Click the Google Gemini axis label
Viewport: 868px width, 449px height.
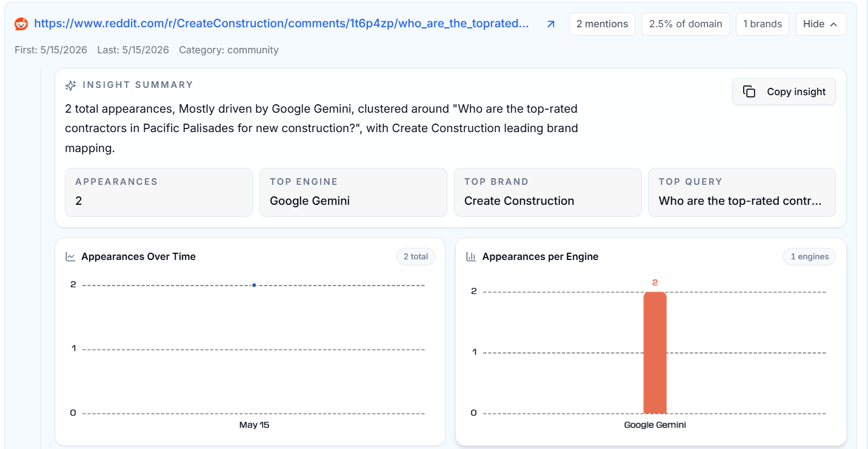pyautogui.click(x=655, y=425)
